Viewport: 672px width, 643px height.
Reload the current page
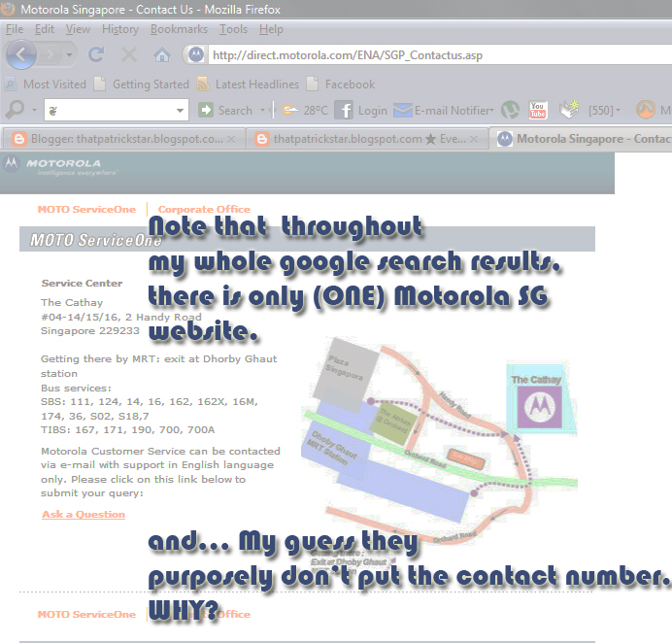click(x=96, y=54)
